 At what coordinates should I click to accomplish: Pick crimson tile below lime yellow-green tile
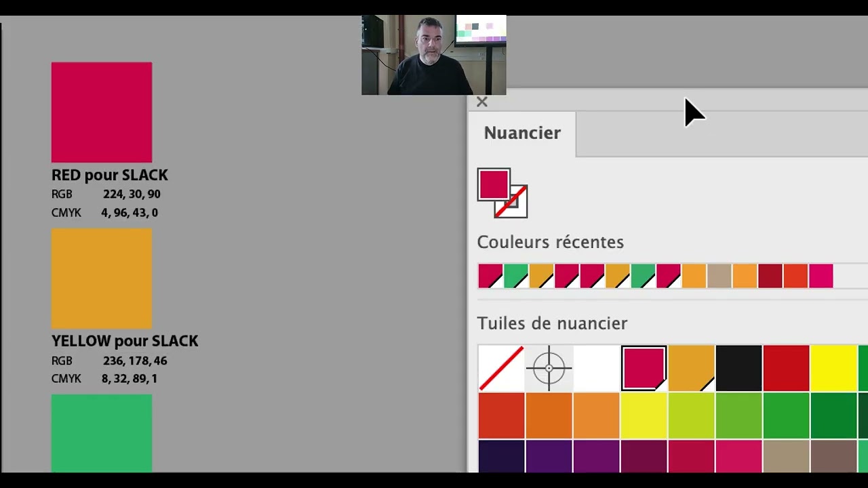pyautogui.click(x=691, y=456)
